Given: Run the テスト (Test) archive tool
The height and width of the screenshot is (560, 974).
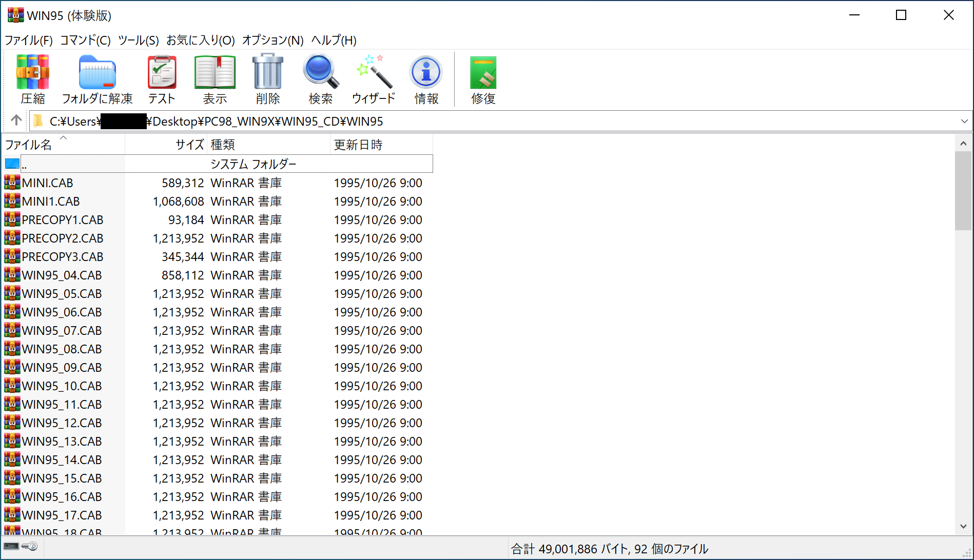Looking at the screenshot, I should (x=162, y=73).
